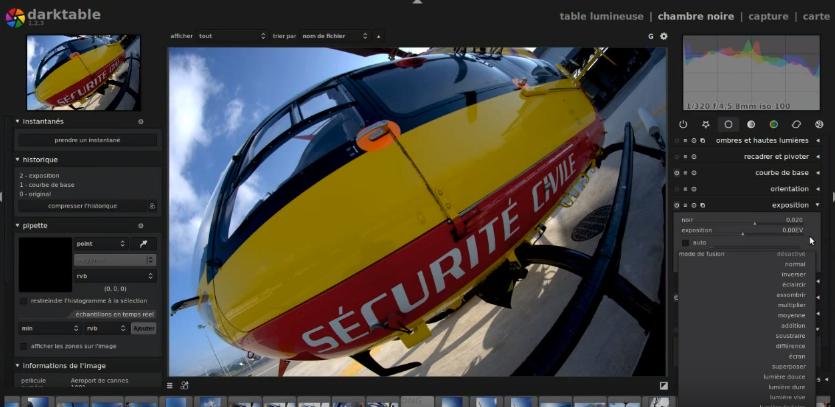Screen dimensions: 835x407
Task: Open eyedropper picker in pipette panel
Action: pos(143,243)
